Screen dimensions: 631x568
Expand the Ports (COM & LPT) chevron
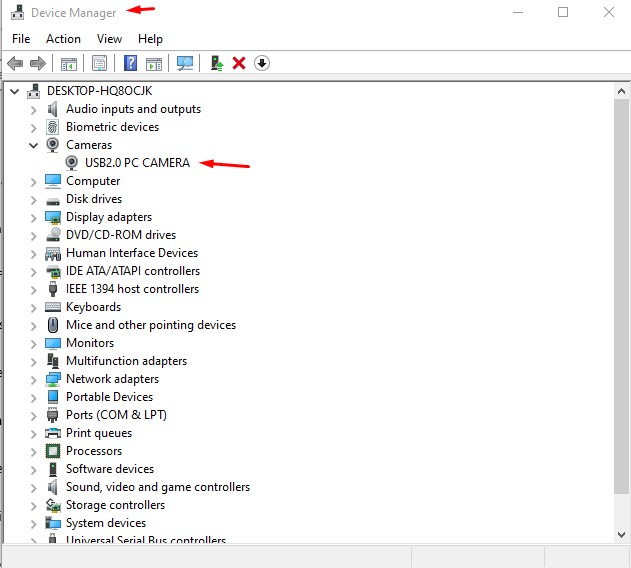tap(34, 416)
